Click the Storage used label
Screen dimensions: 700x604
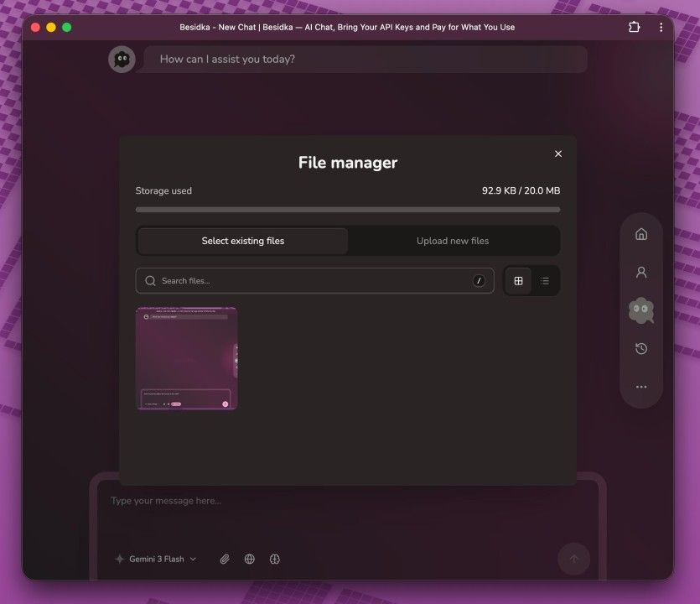click(163, 190)
